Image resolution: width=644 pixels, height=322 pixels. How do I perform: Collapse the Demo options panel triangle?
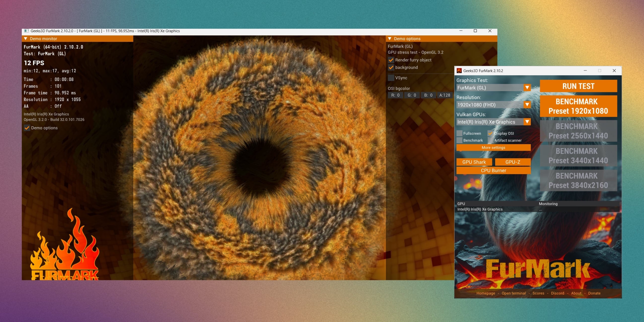click(x=389, y=39)
